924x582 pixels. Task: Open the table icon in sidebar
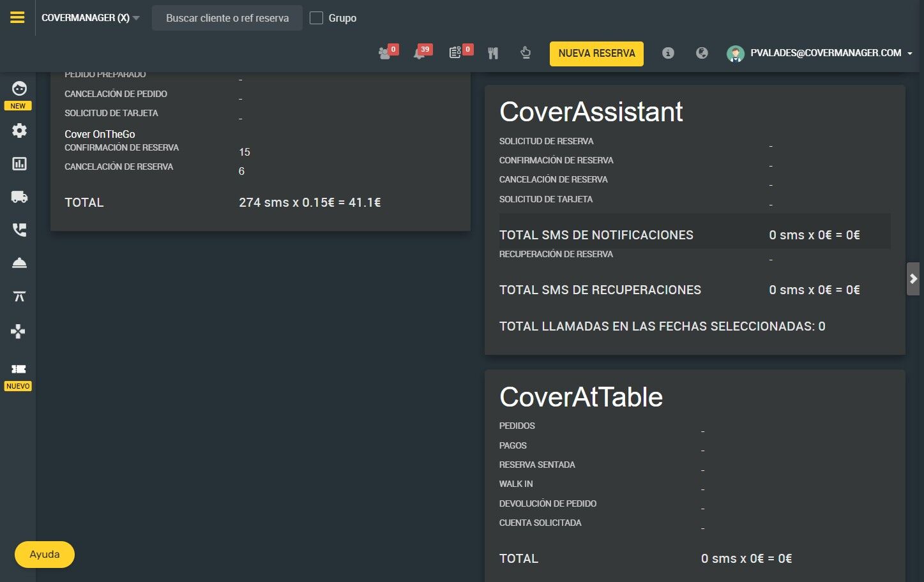pos(19,296)
